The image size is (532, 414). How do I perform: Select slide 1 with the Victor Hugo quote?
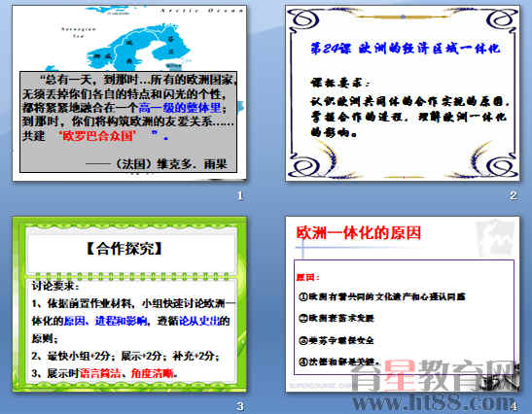[129, 92]
